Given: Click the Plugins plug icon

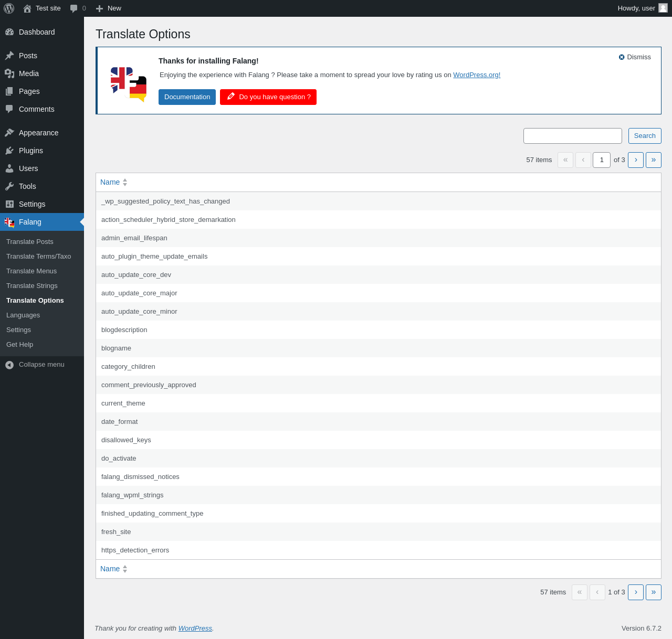Looking at the screenshot, I should click(9, 151).
